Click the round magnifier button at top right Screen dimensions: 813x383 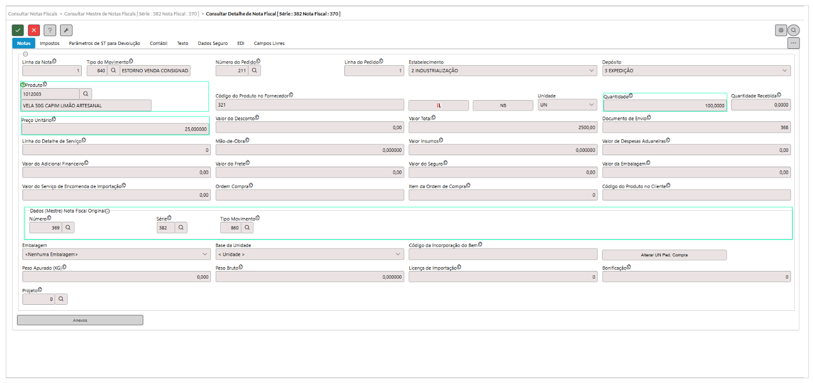794,30
